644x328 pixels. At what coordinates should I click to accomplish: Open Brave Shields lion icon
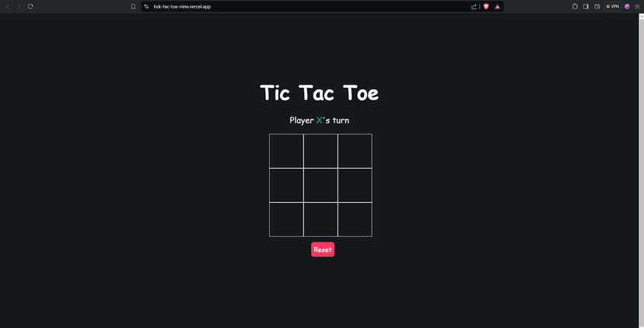pos(486,6)
